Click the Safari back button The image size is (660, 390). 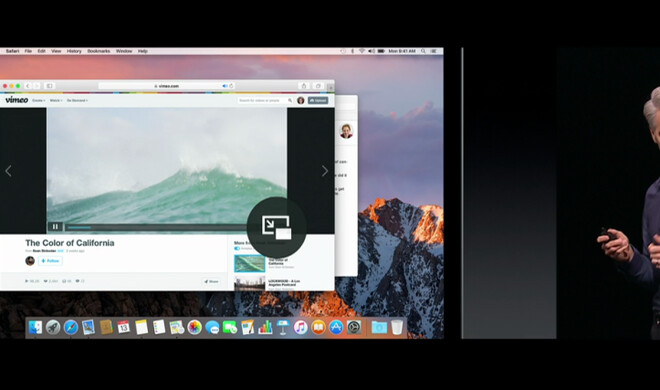28,86
